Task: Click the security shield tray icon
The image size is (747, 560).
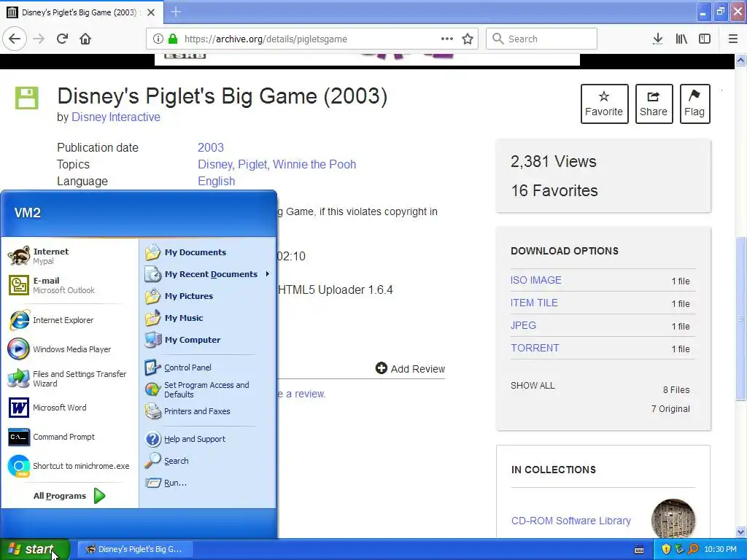Action: pos(666,549)
